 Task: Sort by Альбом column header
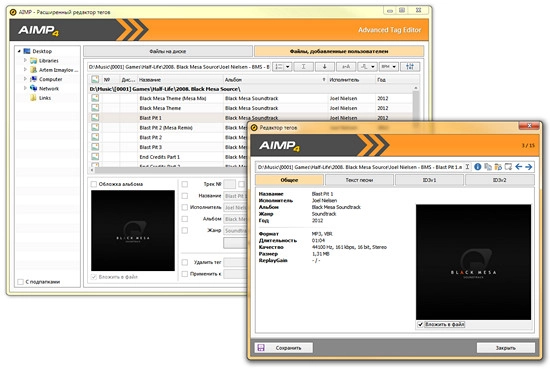pos(275,80)
